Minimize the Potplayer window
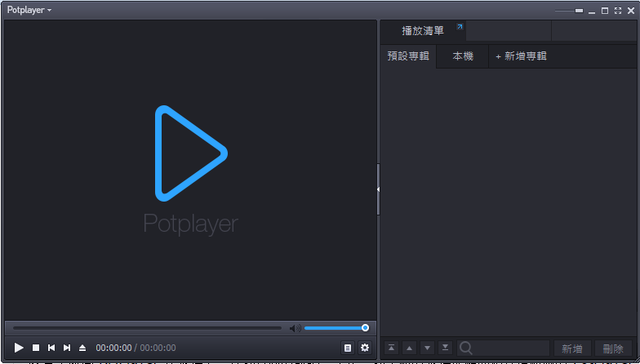The height and width of the screenshot is (364, 640). (x=592, y=11)
